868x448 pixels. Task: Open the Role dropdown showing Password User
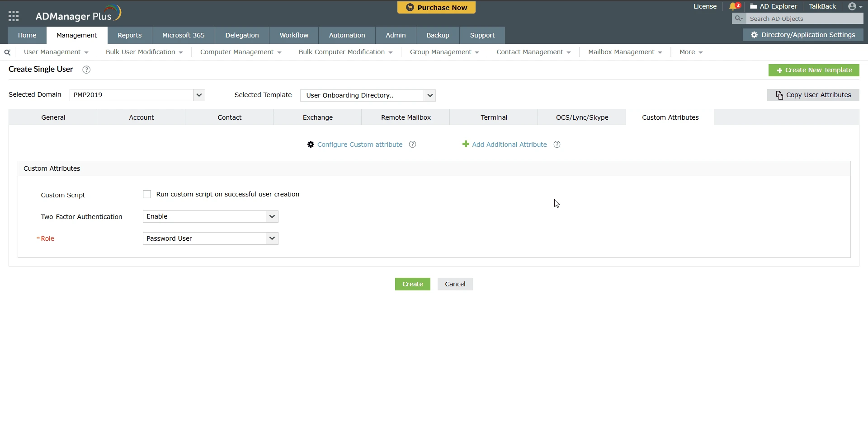(x=272, y=238)
